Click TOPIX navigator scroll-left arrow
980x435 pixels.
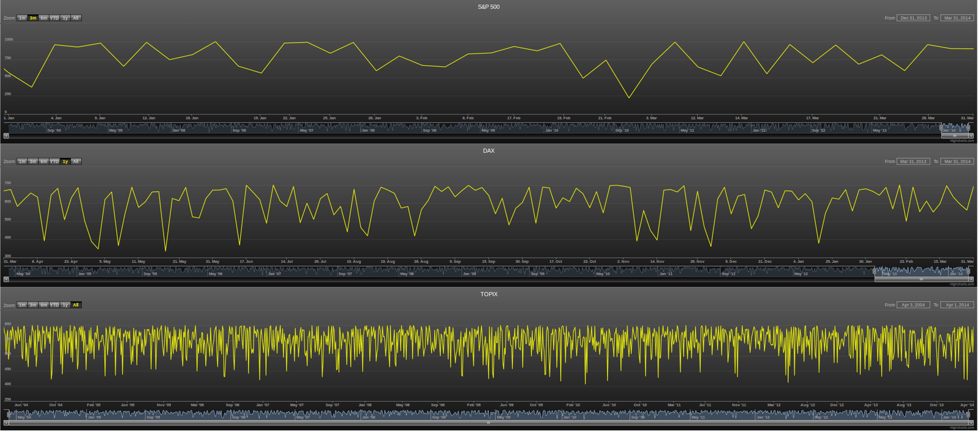6,423
